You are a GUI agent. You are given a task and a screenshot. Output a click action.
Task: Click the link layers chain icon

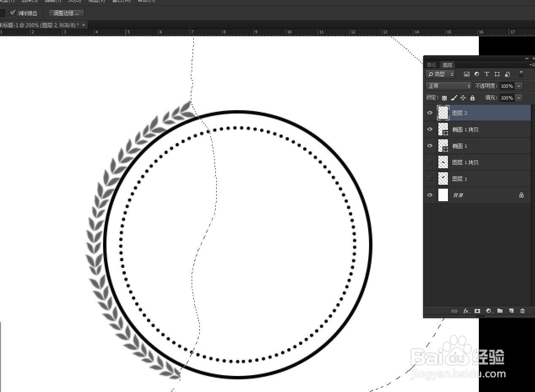(454, 311)
